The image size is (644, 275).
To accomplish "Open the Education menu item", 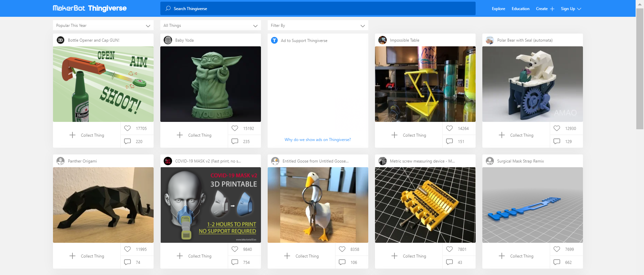I will (521, 9).
